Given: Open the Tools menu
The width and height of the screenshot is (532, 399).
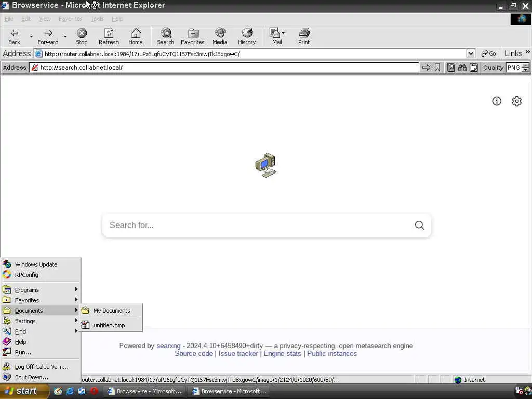Looking at the screenshot, I should (x=97, y=19).
